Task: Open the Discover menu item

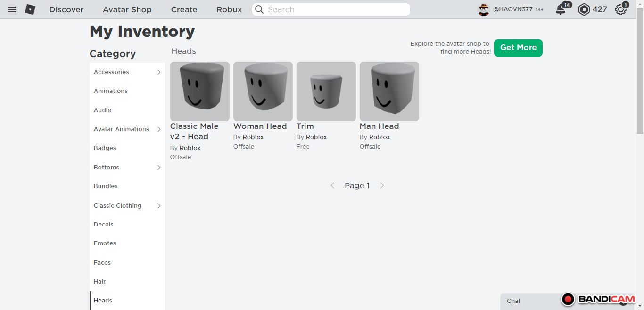Action: 66,9
